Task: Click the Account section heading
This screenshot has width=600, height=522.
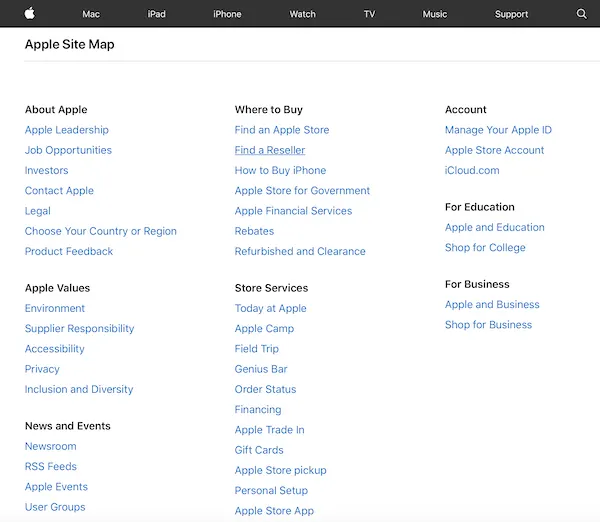Action: (x=465, y=109)
